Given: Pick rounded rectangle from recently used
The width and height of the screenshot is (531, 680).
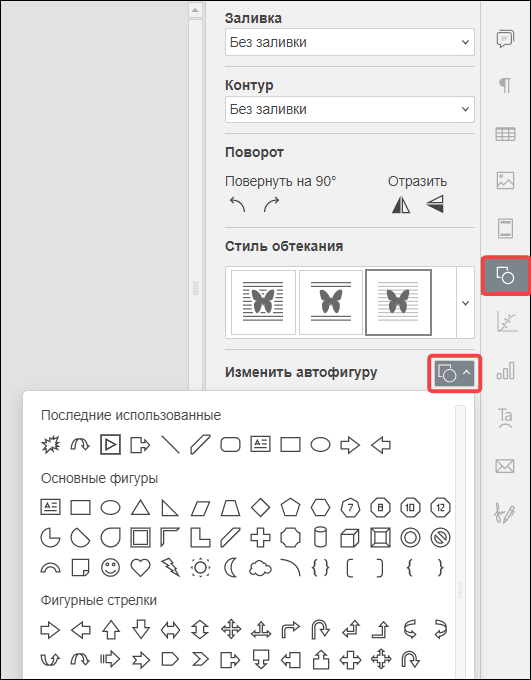Looking at the screenshot, I should [x=230, y=445].
